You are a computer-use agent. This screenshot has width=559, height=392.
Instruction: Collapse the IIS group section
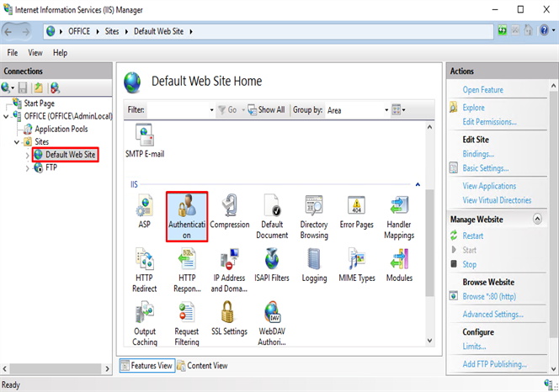pos(418,184)
